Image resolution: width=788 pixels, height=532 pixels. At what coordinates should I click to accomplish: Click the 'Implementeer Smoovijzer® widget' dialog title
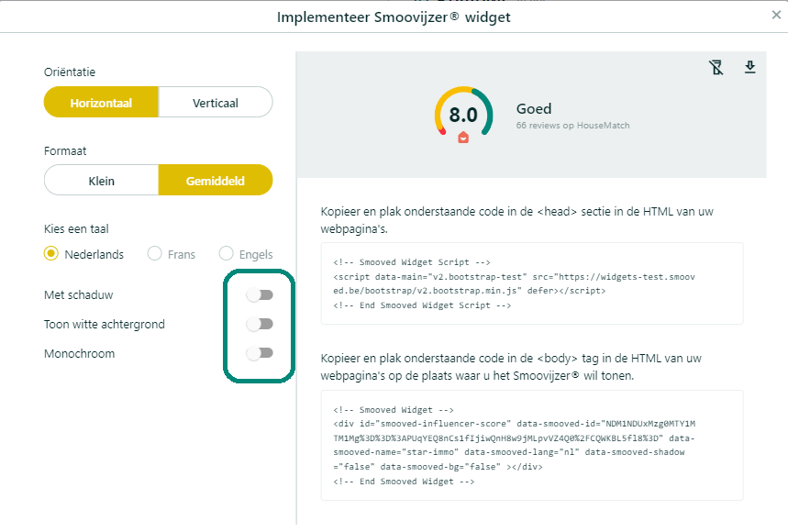pyautogui.click(x=394, y=17)
